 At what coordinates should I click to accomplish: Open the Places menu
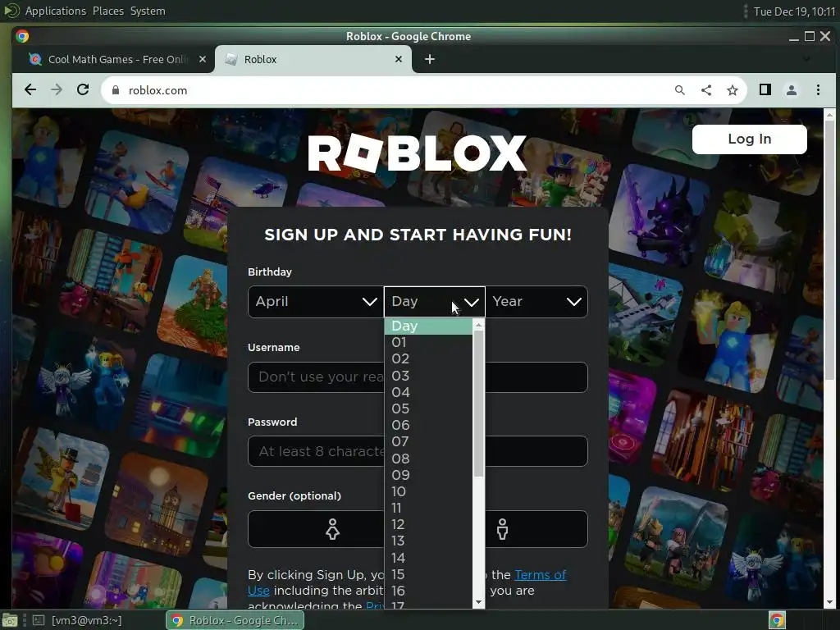(108, 11)
